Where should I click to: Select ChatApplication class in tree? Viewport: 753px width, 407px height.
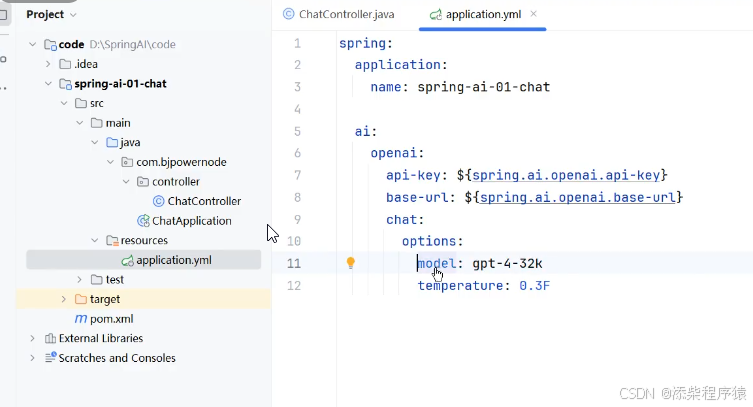[192, 221]
